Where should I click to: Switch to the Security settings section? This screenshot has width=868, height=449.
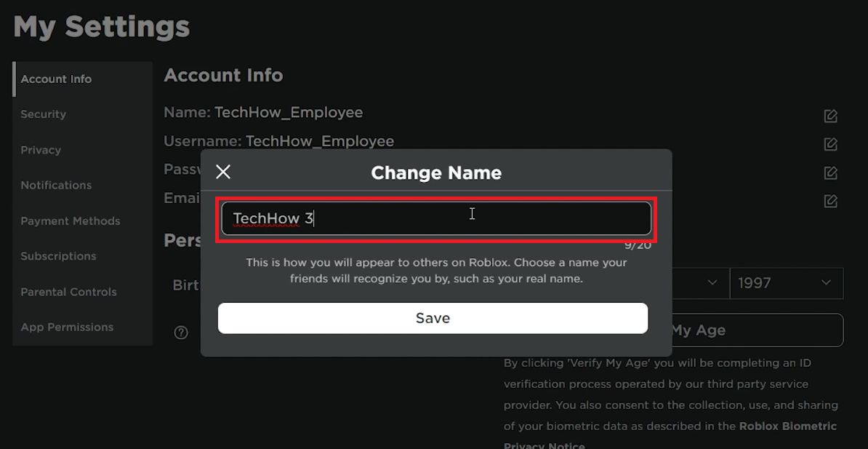tap(43, 114)
